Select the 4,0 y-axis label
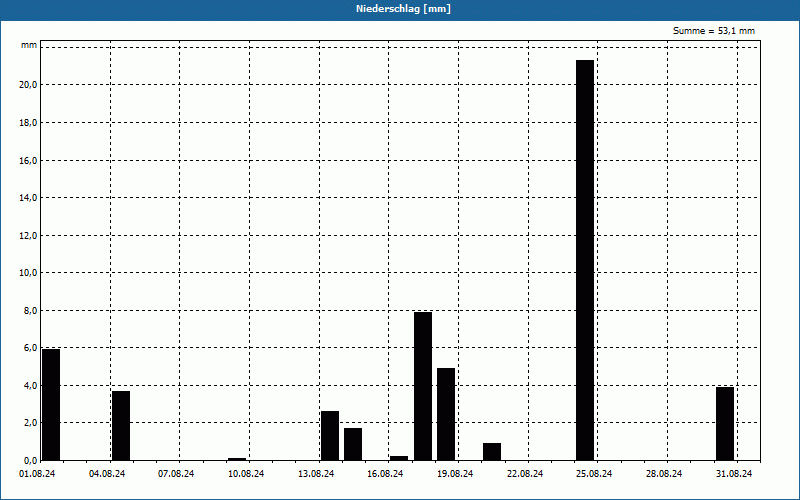800x500 pixels. [x=30, y=385]
